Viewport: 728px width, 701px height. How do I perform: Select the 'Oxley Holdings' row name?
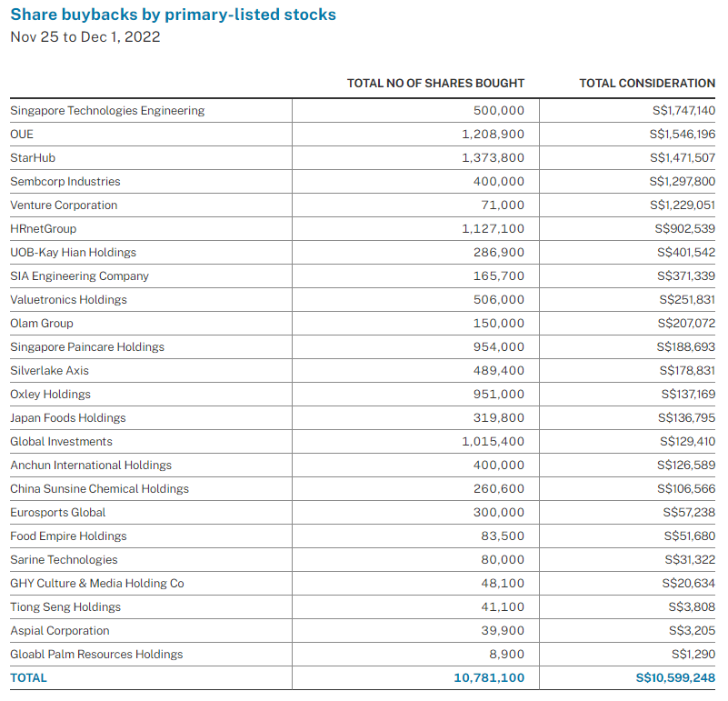coord(50,395)
